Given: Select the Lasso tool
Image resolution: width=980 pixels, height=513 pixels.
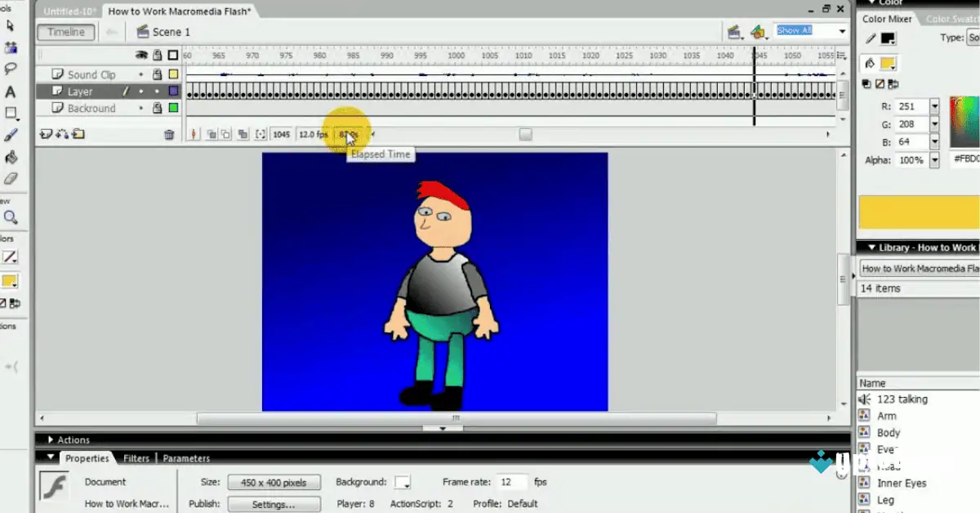Looking at the screenshot, I should pos(11,69).
